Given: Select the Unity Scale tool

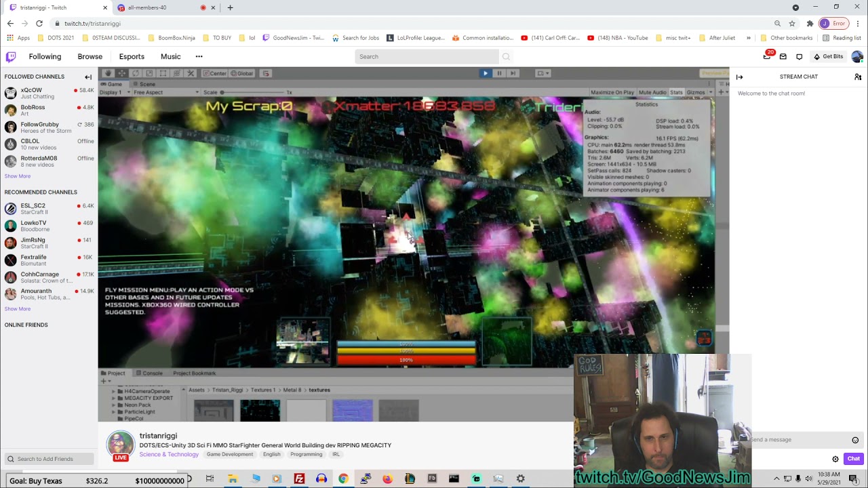Looking at the screenshot, I should [x=149, y=73].
